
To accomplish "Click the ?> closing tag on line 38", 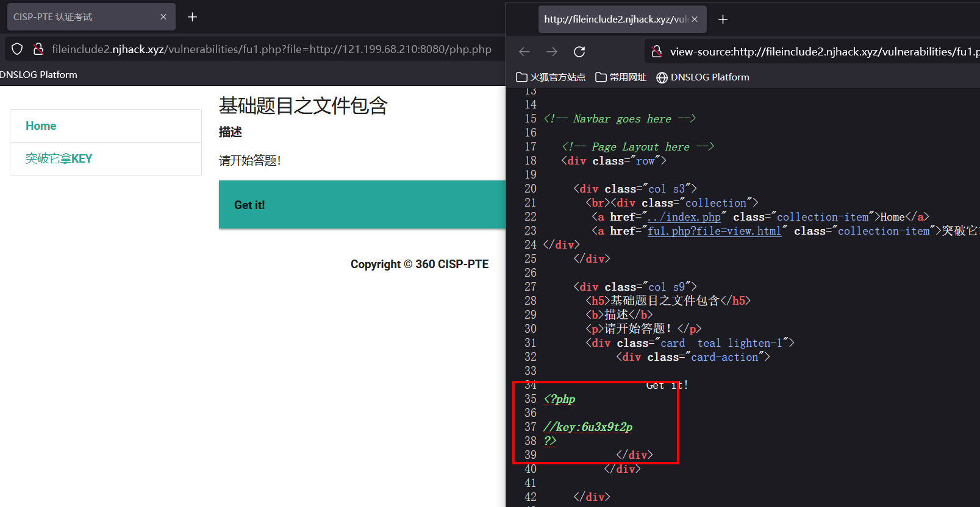I will [550, 441].
